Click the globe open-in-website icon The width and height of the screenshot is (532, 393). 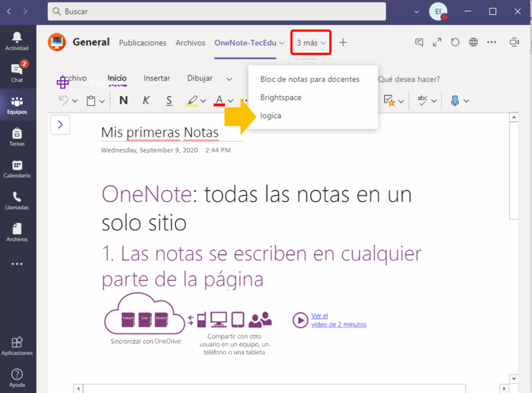(473, 43)
